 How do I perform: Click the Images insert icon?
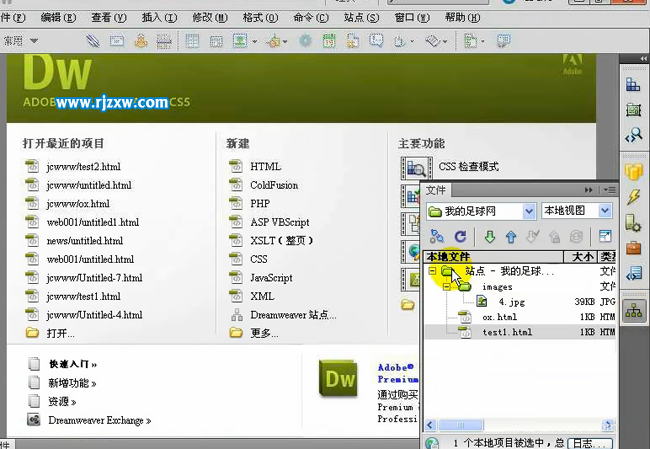[240, 41]
